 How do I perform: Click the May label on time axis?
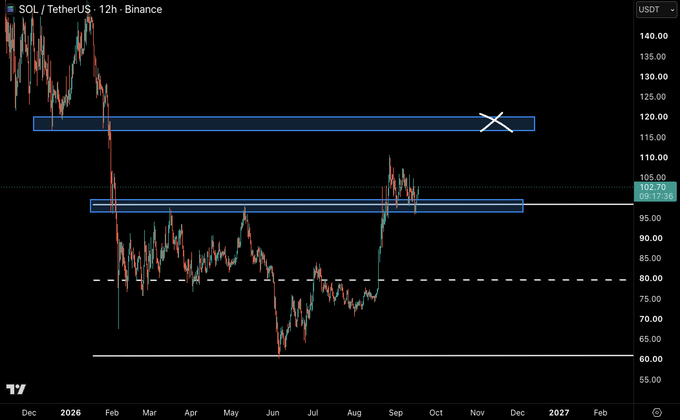point(231,413)
